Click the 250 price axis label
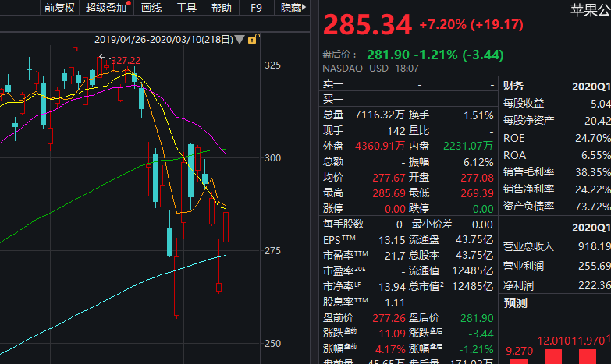611x364 pixels. click(x=272, y=344)
